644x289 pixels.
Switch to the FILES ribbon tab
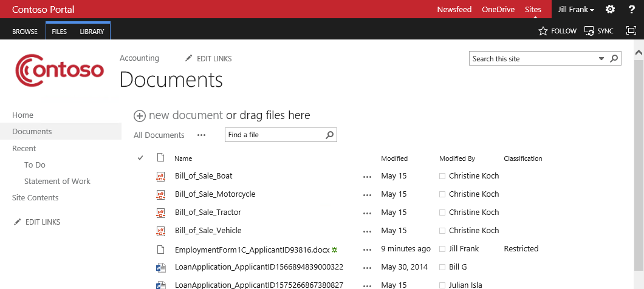59,31
